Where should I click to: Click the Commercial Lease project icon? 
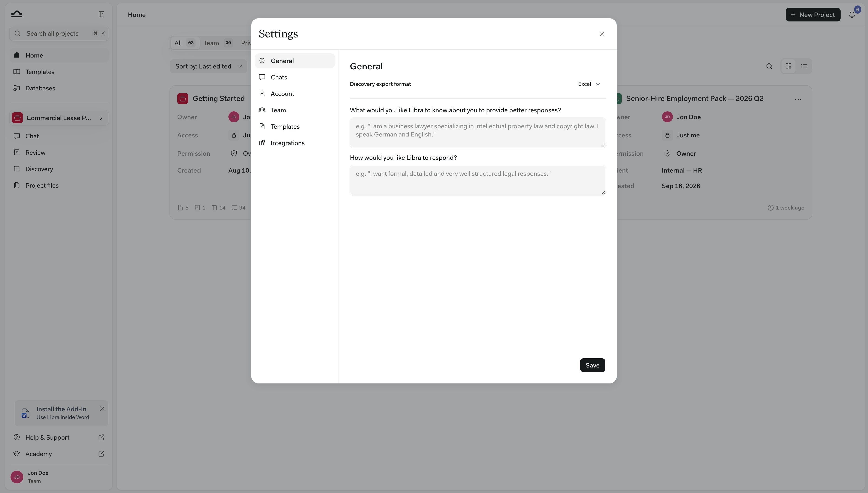pyautogui.click(x=17, y=118)
